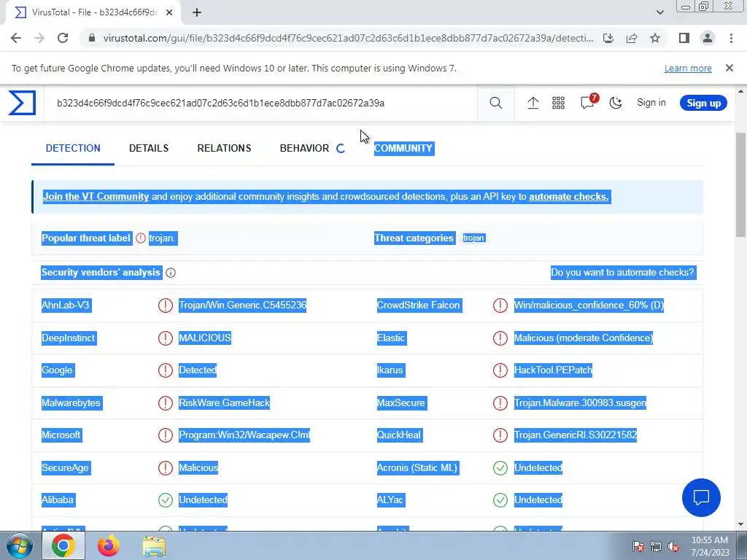Click HackTool.PEPatch detection text

click(553, 370)
